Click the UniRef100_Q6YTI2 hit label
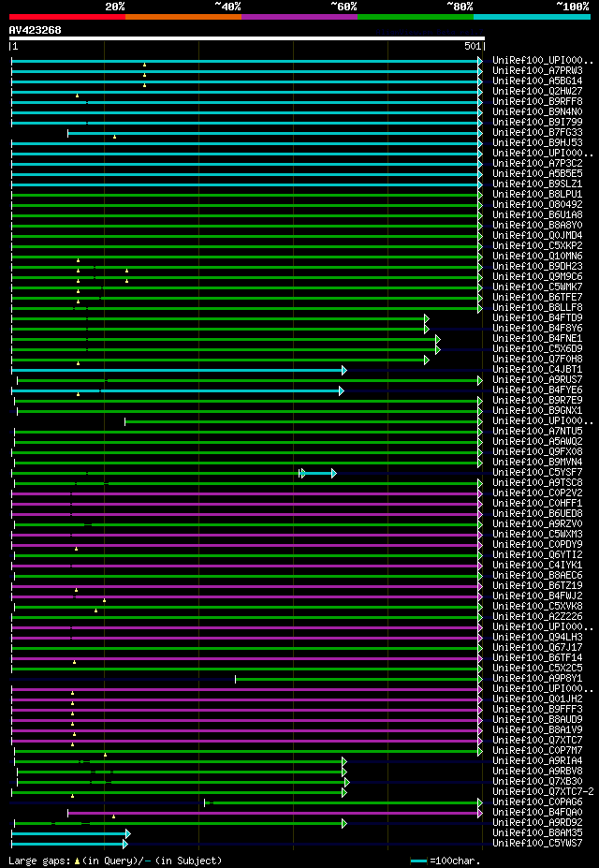 [537, 556]
